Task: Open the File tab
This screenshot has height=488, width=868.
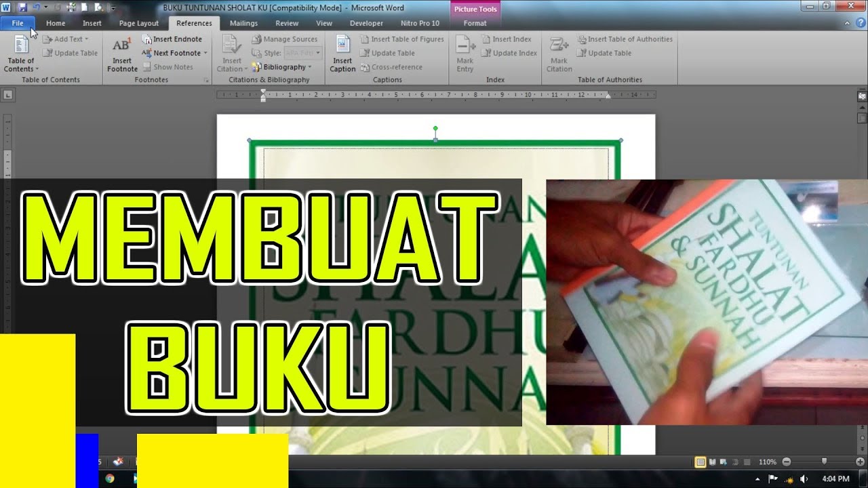Action: pyautogui.click(x=18, y=23)
